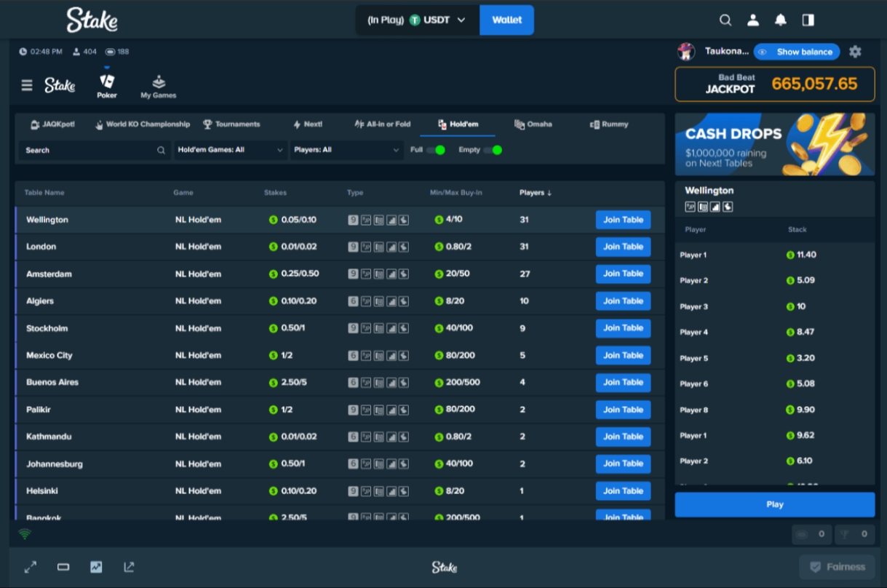Switch to the Tournaments tab

pos(231,124)
